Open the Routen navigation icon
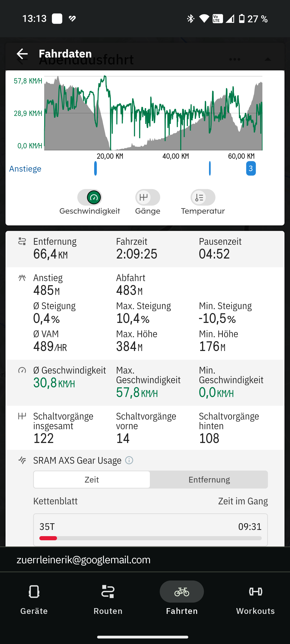290x644 pixels. click(108, 592)
